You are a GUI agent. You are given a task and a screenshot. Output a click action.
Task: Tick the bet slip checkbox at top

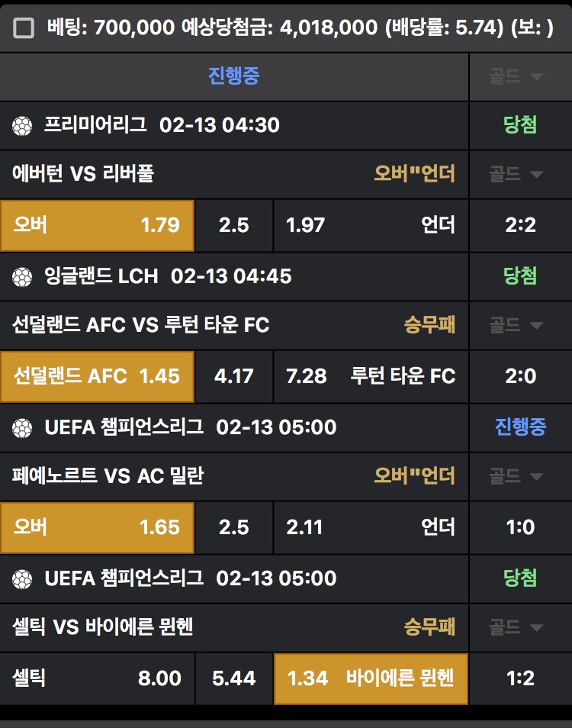[24, 28]
